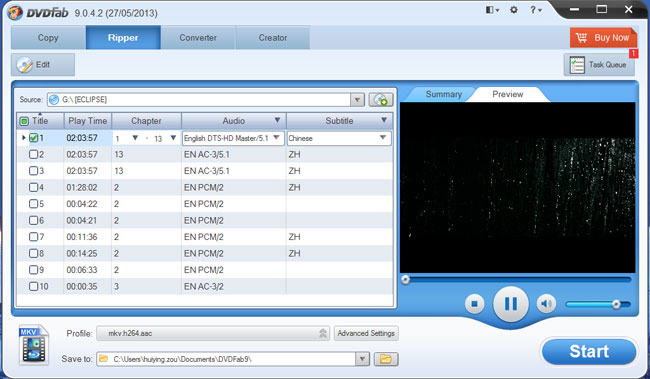Select EN AC-3/2 audio in title 10

(204, 286)
